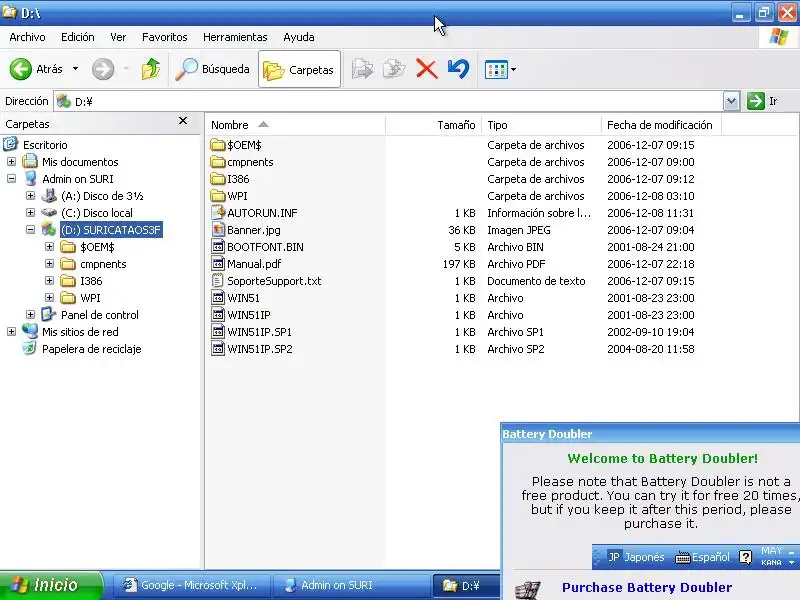Screen dimensions: 800x600
Task: Select the I386 folder icon in file list
Action: [x=218, y=179]
